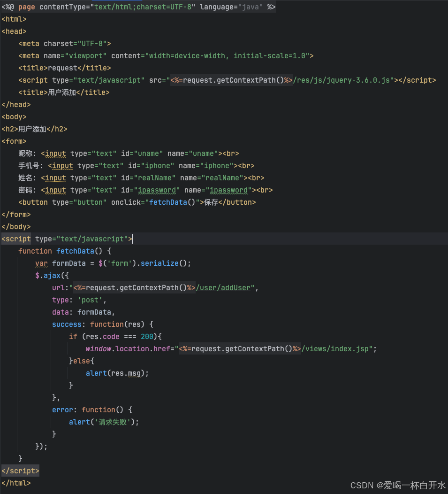Click the alert('请求失败') line
The width and height of the screenshot is (448, 494).
pos(104,422)
